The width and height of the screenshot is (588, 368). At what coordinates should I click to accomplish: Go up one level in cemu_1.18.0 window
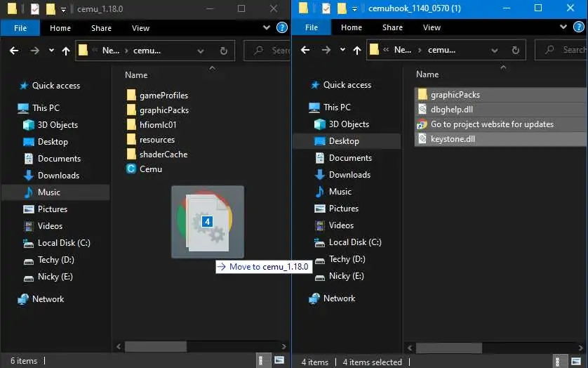[x=66, y=51]
